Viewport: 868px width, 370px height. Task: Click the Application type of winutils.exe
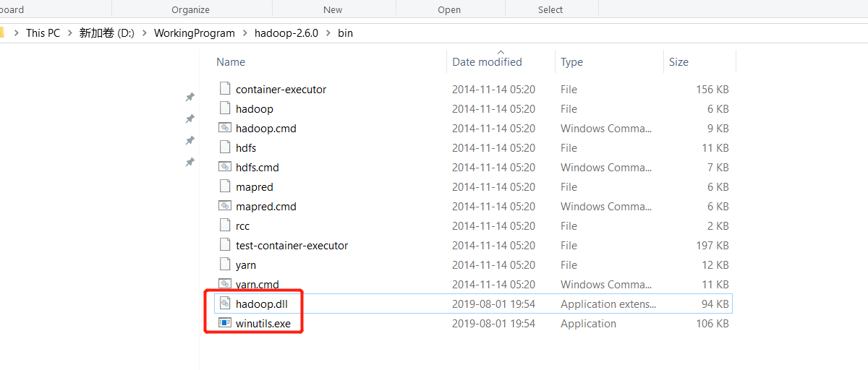[x=589, y=324]
